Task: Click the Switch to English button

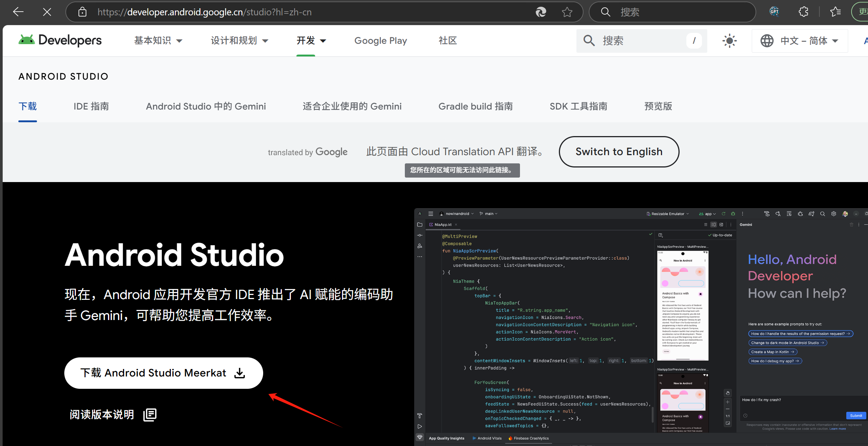Action: click(619, 151)
